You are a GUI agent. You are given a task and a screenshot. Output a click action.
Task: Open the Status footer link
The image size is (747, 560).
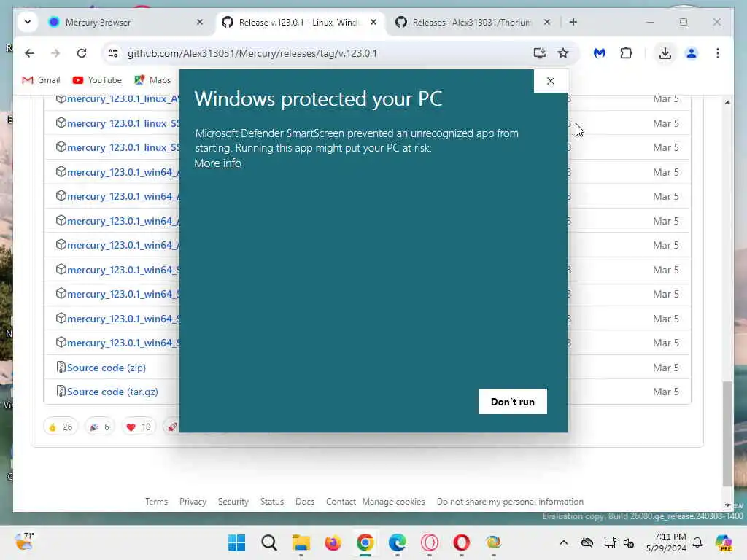[272, 502]
